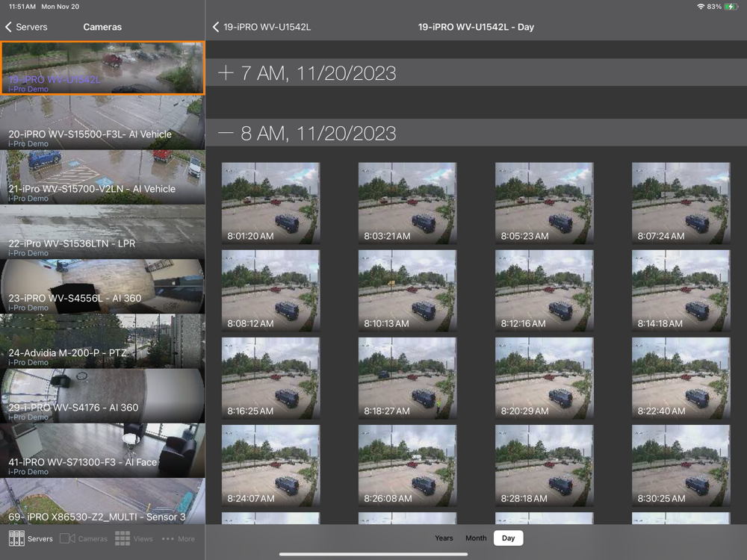
Task: Open the 8:22:40 AM recording thumbnail
Action: point(681,379)
